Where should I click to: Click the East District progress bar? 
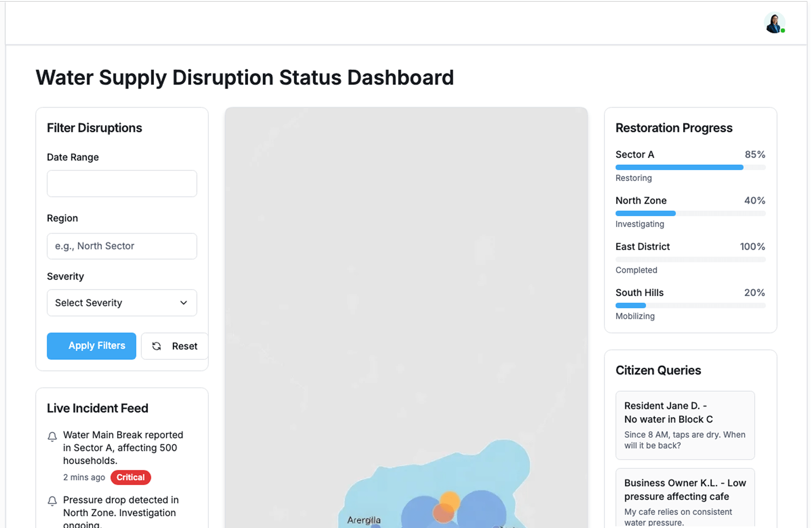(x=690, y=259)
